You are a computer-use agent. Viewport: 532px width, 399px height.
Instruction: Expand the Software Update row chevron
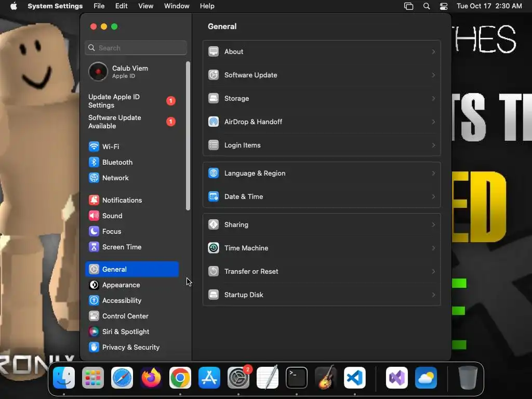[x=433, y=75]
